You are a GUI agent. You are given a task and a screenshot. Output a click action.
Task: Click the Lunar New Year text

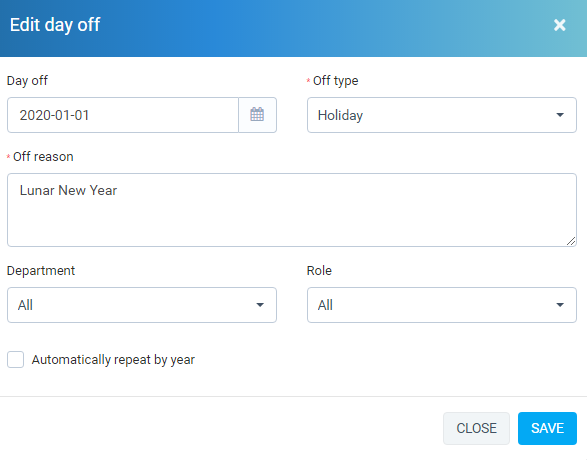68,191
